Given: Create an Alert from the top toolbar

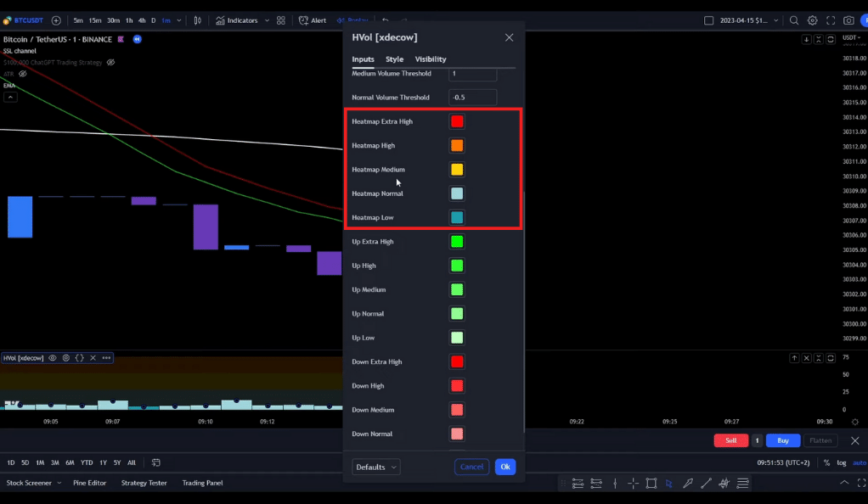Looking at the screenshot, I should tap(313, 20).
